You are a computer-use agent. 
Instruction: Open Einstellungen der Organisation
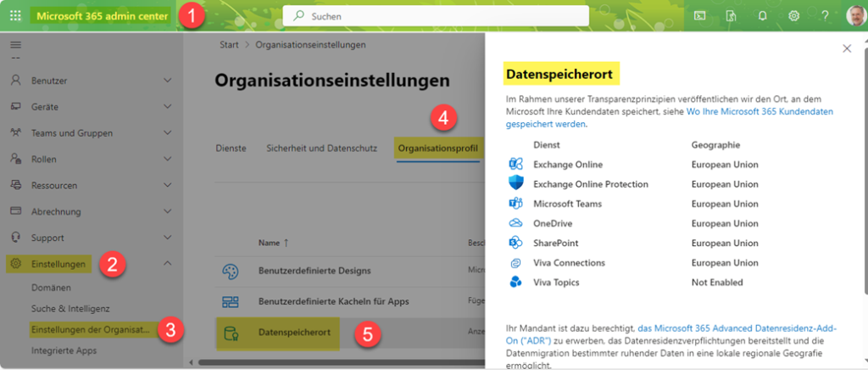tap(91, 329)
